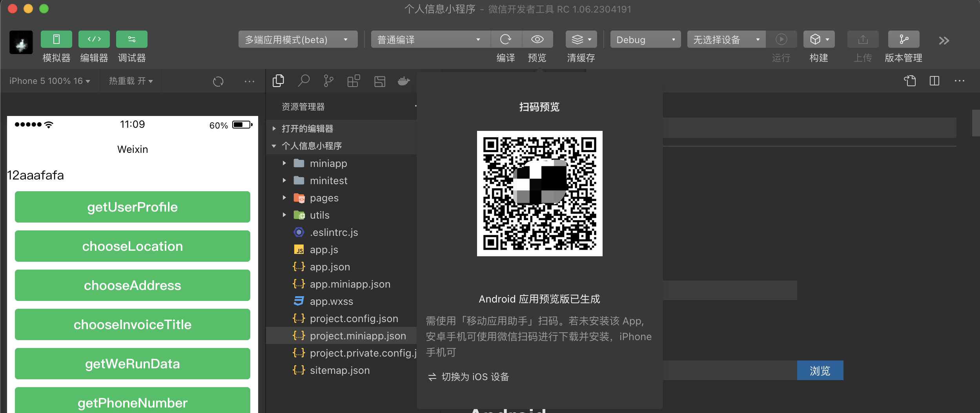Click the simulator refresh icon
980x413 pixels.
pos(218,81)
